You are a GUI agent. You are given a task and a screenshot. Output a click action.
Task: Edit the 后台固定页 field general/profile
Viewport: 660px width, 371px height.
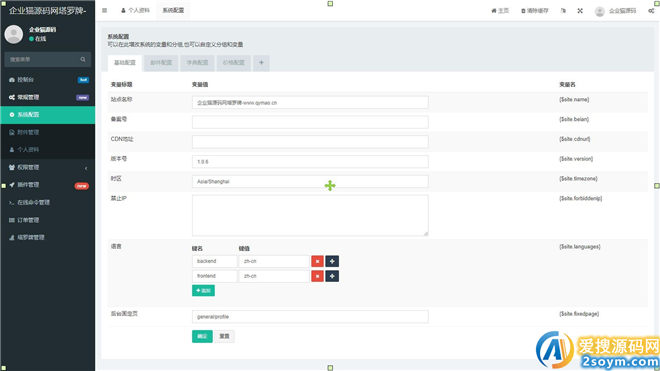tap(310, 317)
